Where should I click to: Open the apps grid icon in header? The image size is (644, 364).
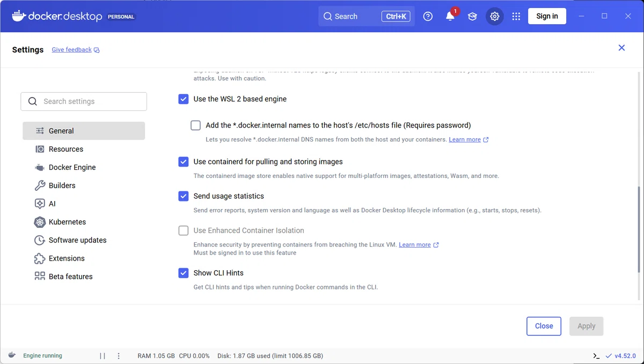point(516,16)
